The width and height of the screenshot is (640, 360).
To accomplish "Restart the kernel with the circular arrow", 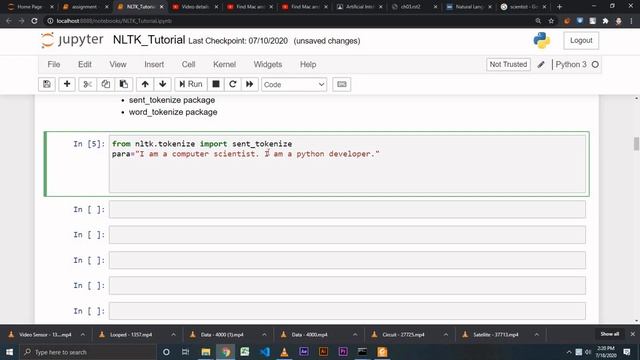I will point(233,84).
